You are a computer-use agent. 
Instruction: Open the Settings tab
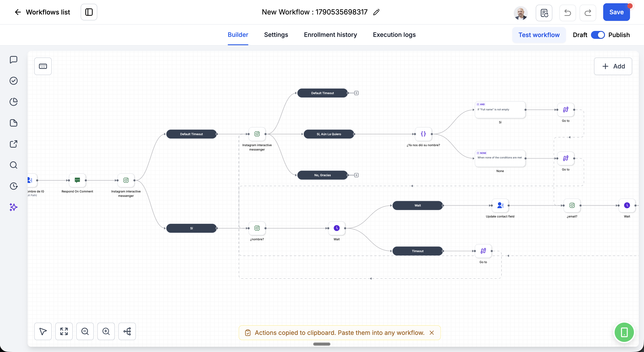[x=276, y=35]
